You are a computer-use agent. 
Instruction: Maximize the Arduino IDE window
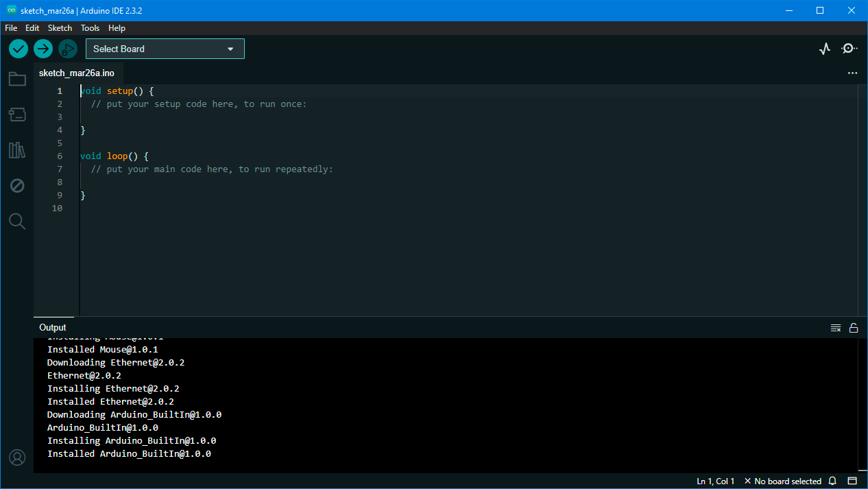click(820, 10)
